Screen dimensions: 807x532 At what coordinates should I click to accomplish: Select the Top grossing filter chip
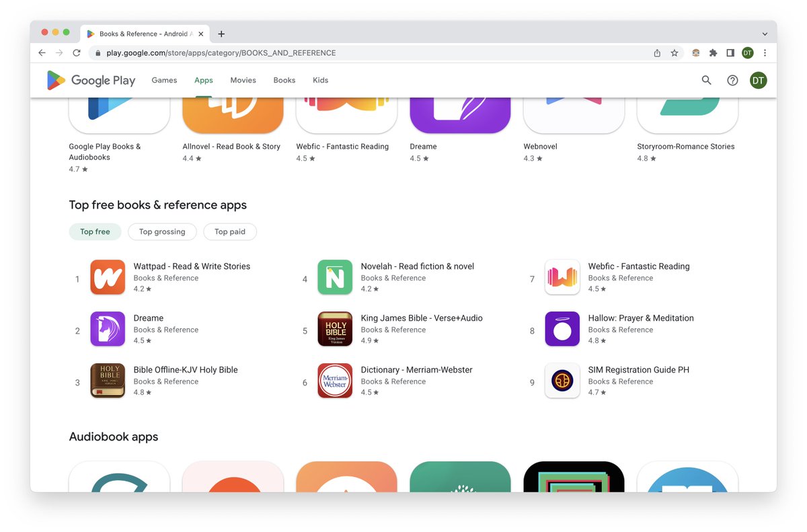pos(162,231)
